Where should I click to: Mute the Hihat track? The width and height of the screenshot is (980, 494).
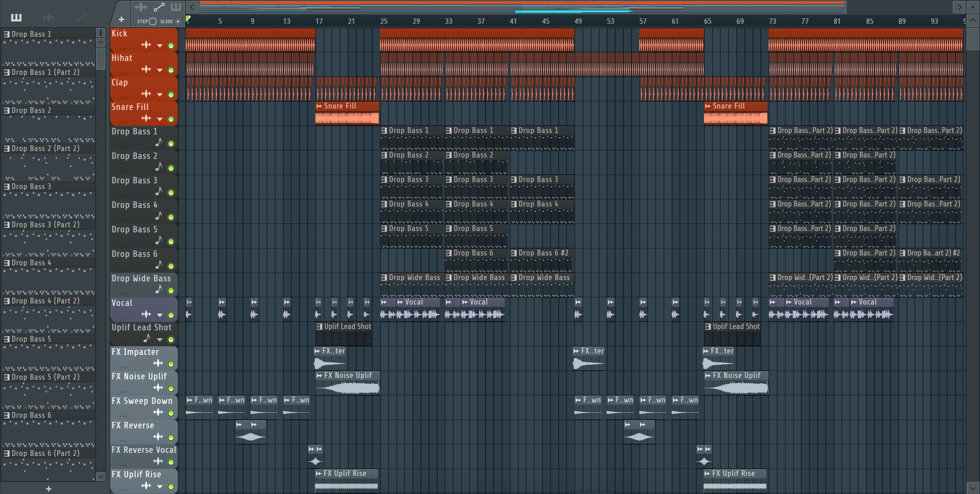171,70
